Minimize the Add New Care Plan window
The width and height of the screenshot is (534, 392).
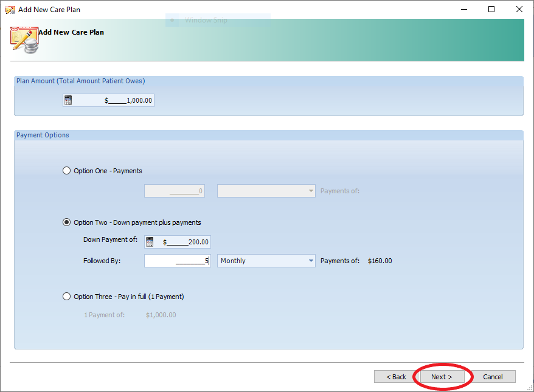click(463, 9)
